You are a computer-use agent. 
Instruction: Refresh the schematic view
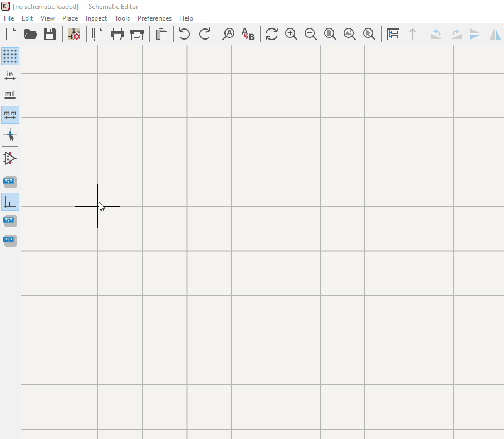pos(271,34)
